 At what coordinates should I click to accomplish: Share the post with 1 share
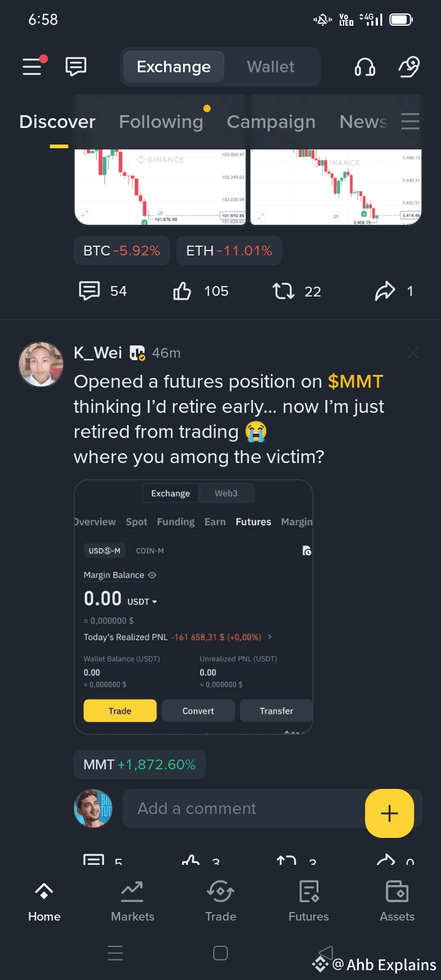coord(385,291)
